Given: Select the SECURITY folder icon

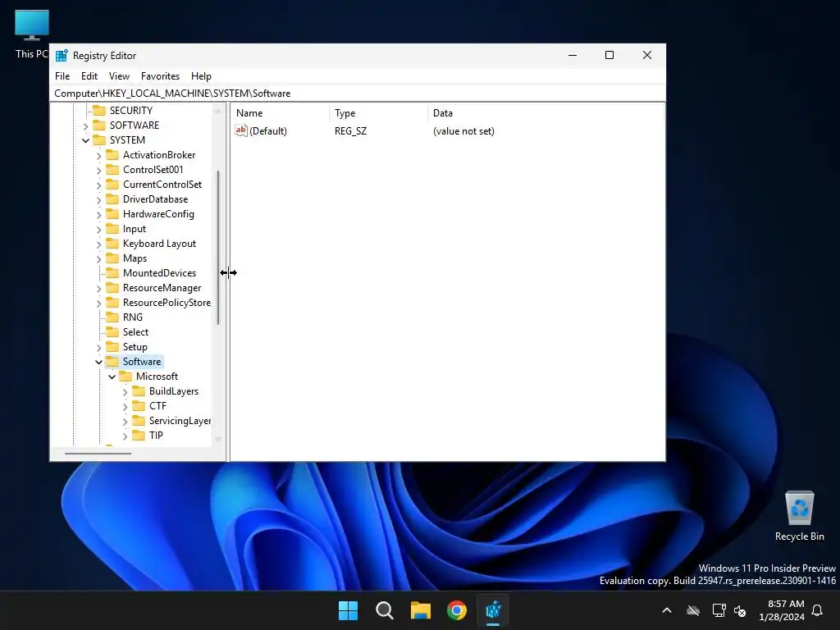Looking at the screenshot, I should [x=99, y=111].
